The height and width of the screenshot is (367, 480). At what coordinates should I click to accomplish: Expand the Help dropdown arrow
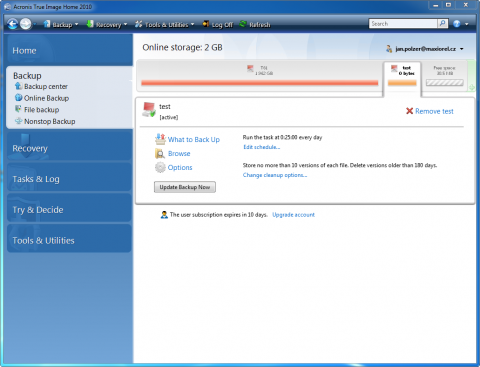[467, 24]
